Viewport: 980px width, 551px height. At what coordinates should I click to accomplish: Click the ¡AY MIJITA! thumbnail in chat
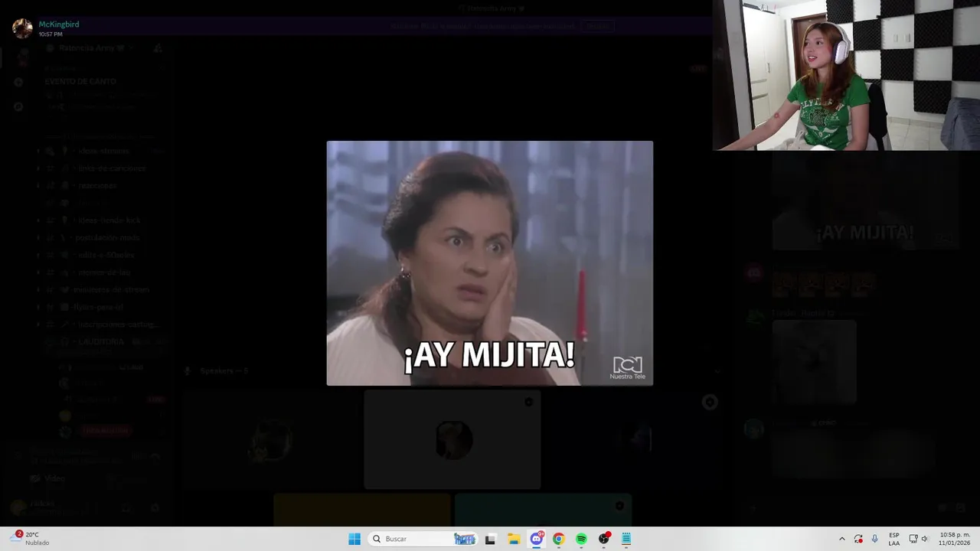click(x=865, y=201)
